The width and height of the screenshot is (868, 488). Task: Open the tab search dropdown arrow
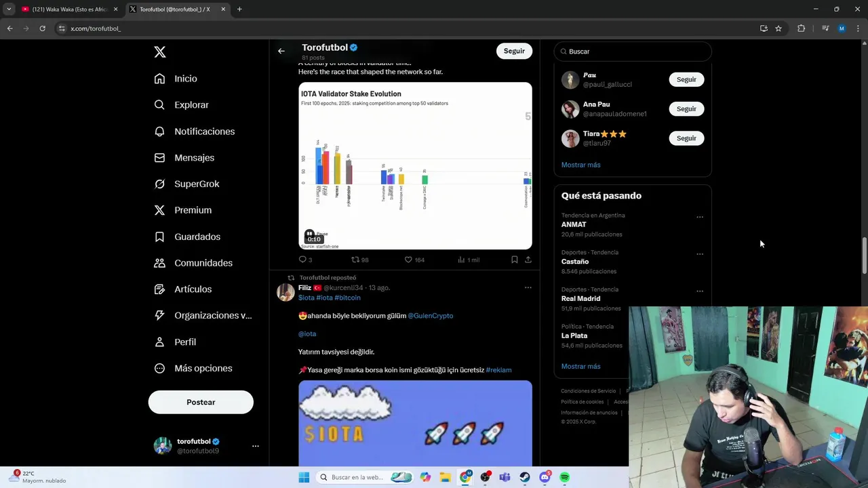(9, 9)
